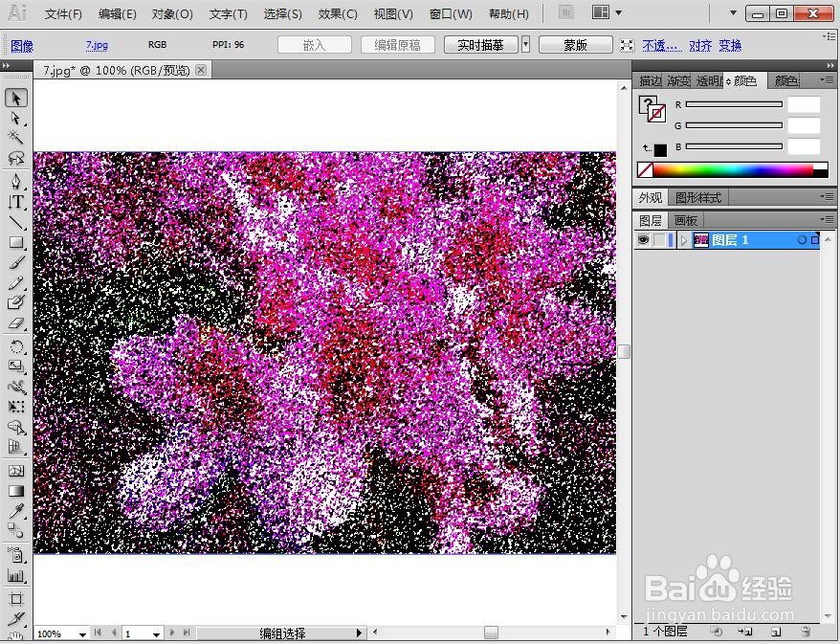Click the 7.jpg link
Viewport: 840px width, 644px height.
[97, 45]
